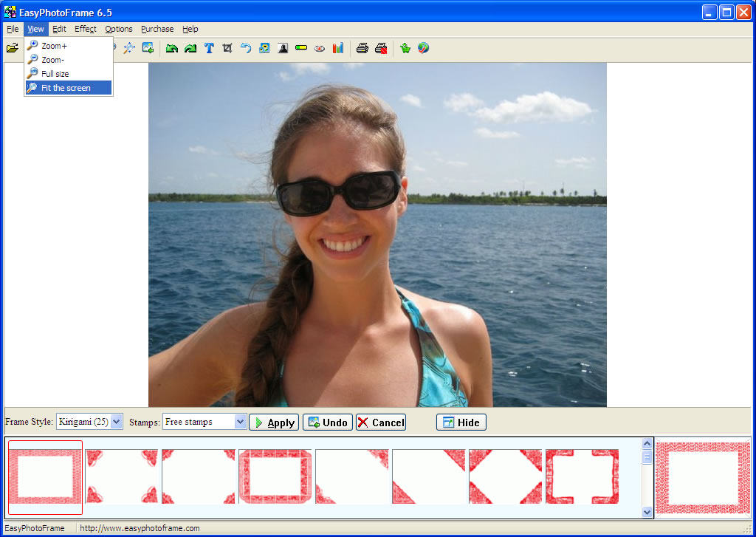Click the add picture toolbar icon

point(148,48)
